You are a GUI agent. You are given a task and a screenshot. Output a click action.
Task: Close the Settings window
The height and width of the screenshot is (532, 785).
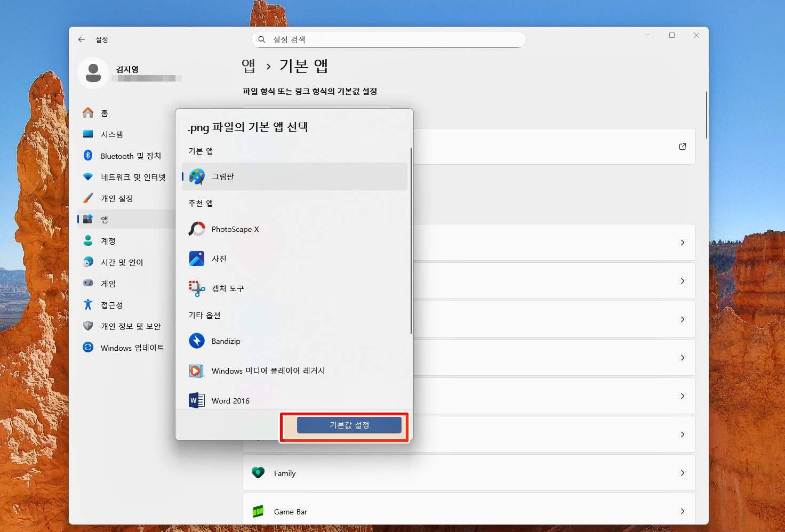point(696,35)
